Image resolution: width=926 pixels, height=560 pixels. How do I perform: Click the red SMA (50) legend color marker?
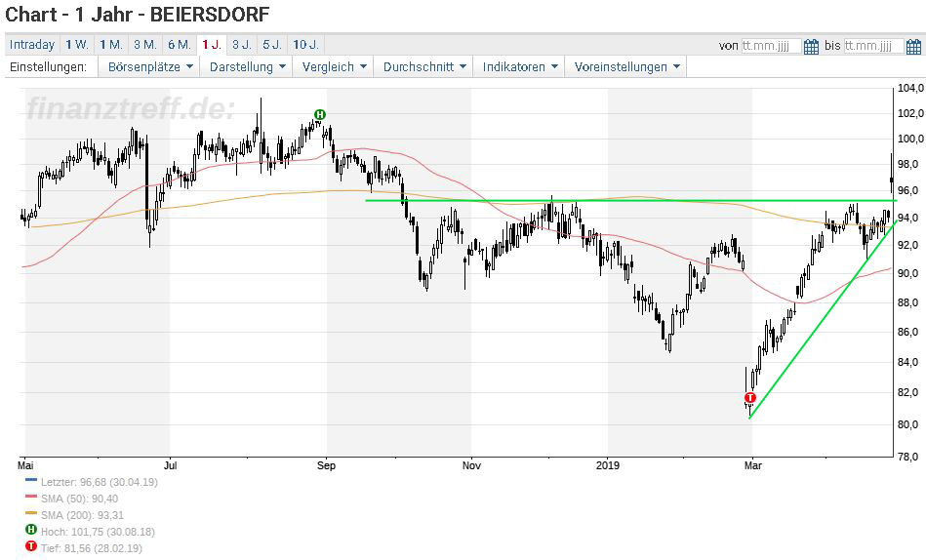(31, 497)
